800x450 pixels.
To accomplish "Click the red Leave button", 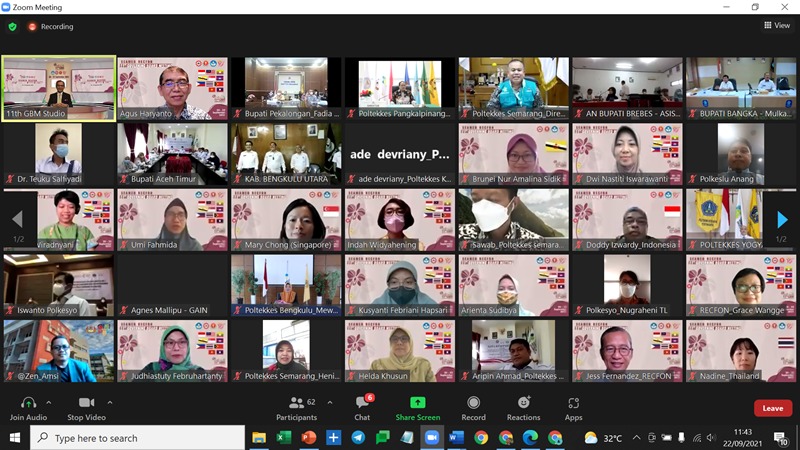I will pyautogui.click(x=772, y=408).
